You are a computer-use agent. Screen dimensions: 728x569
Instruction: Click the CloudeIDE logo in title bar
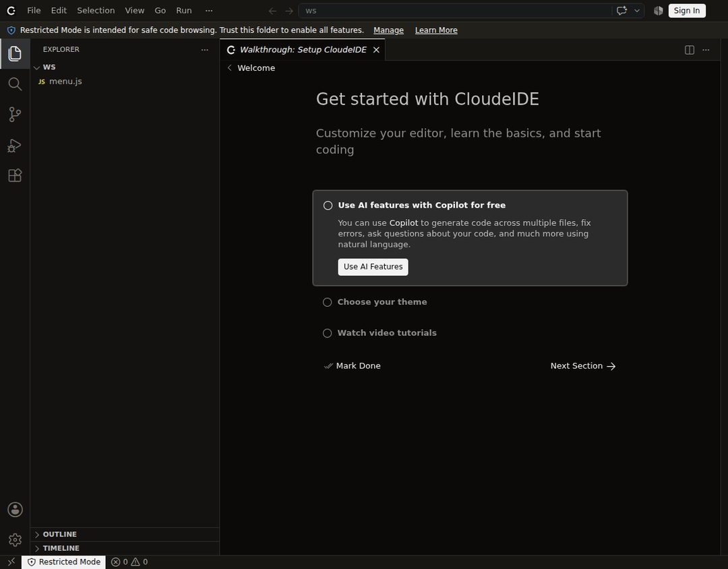coord(11,10)
